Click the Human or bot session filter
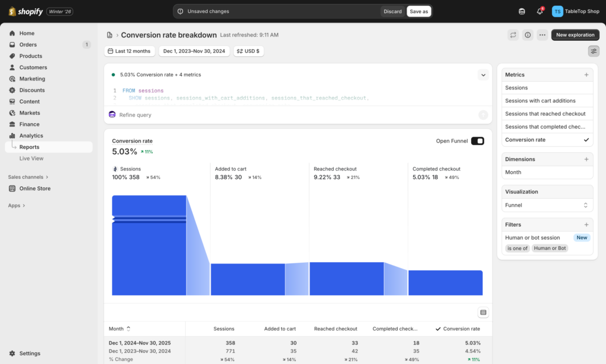 (532, 238)
